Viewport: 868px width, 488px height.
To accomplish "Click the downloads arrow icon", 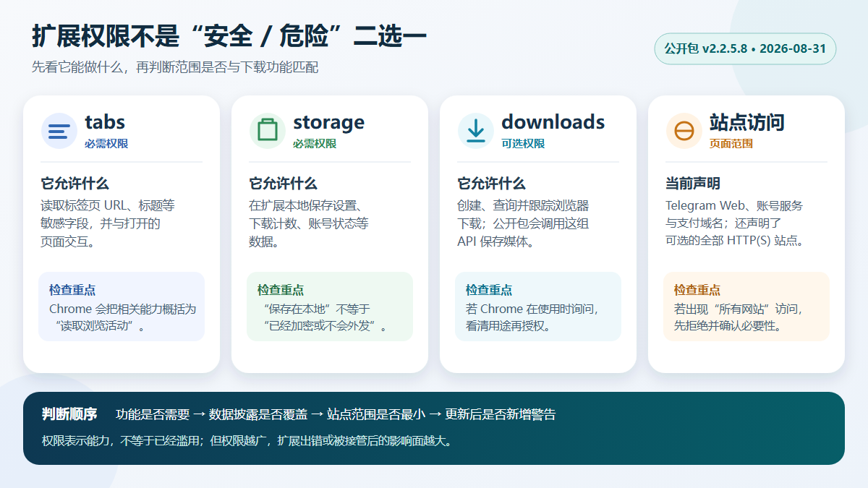I will pos(475,132).
